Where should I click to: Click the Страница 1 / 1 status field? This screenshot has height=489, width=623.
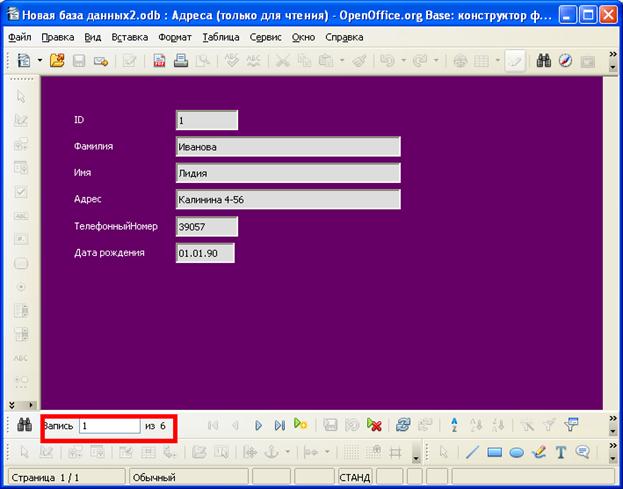click(66, 477)
